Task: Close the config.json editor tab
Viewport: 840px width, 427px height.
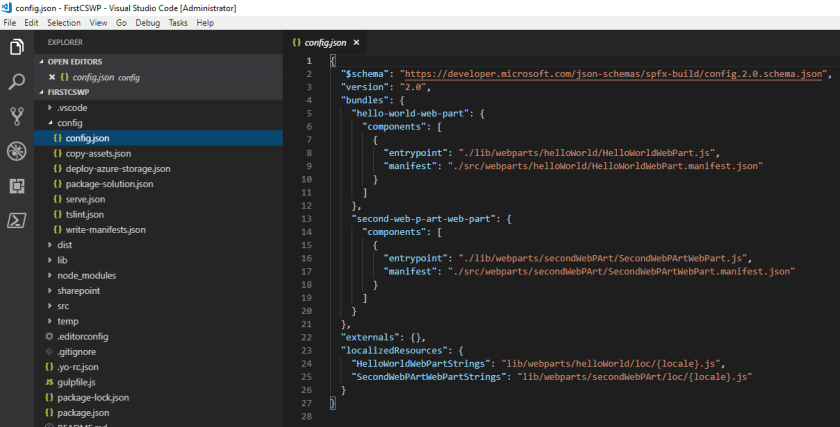Action: [357, 43]
